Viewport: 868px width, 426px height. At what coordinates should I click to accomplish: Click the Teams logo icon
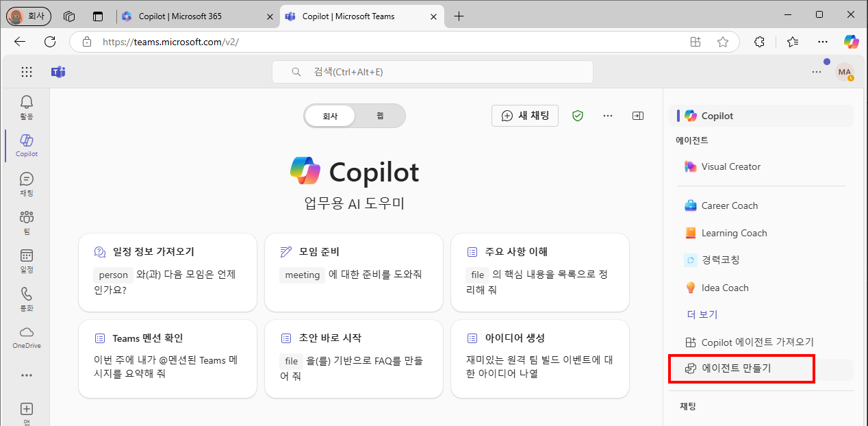(x=58, y=72)
